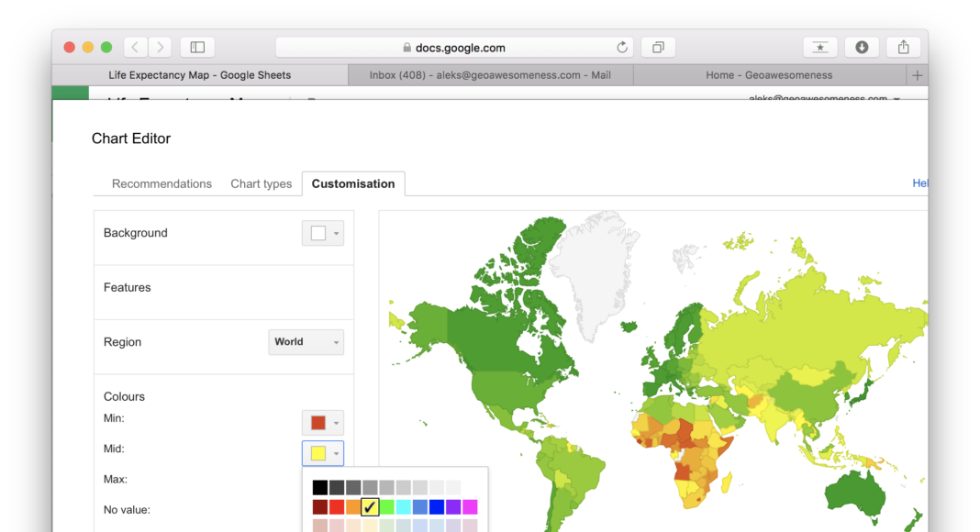Screen dimensions: 980x532
Task: Open the Safari downloads icon
Action: tap(862, 47)
